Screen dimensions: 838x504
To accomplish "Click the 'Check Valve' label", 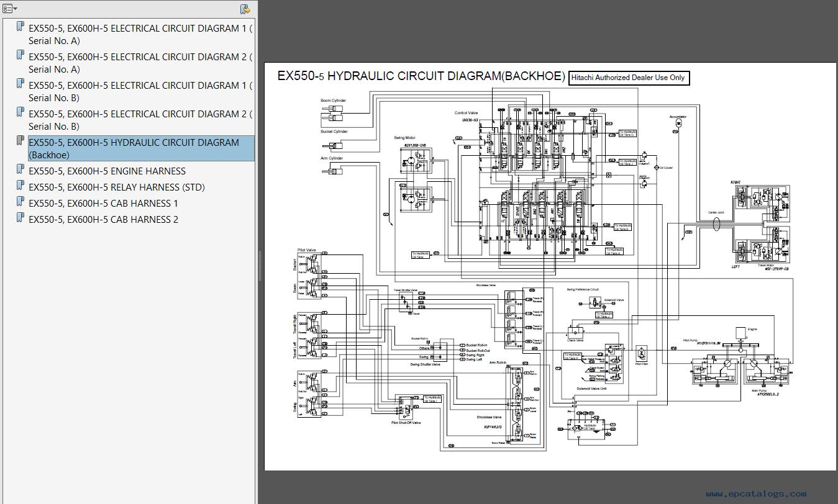I will 576,340.
